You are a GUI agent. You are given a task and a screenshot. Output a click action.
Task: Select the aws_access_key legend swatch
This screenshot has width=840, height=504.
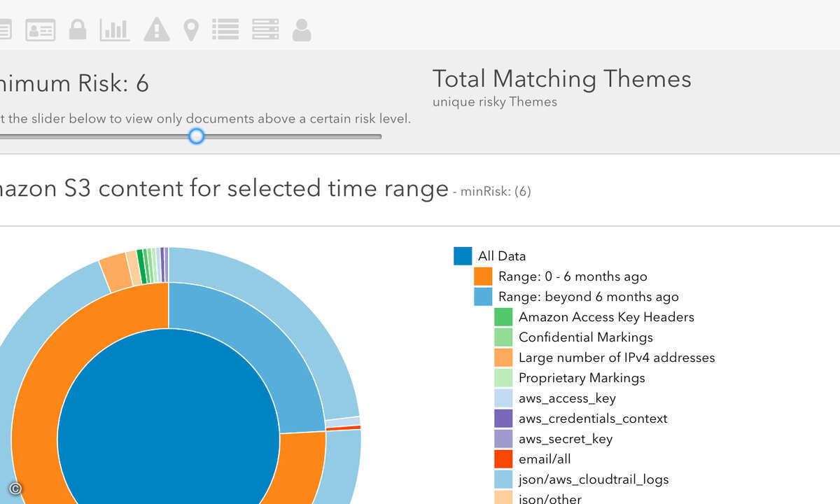pos(503,398)
